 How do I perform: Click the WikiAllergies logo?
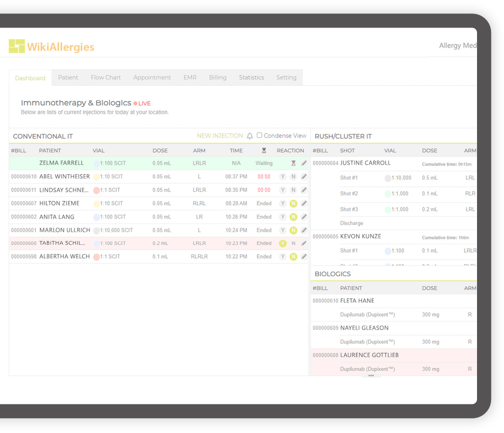tap(51, 46)
